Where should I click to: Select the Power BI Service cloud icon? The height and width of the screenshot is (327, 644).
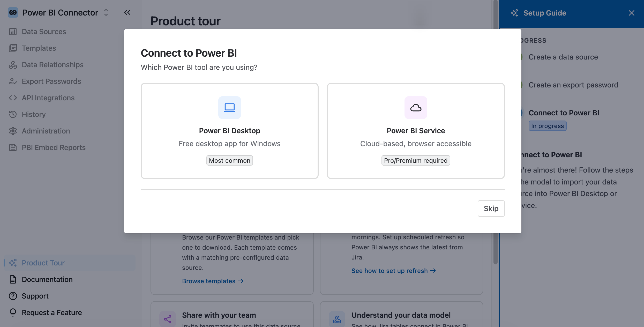pyautogui.click(x=416, y=108)
